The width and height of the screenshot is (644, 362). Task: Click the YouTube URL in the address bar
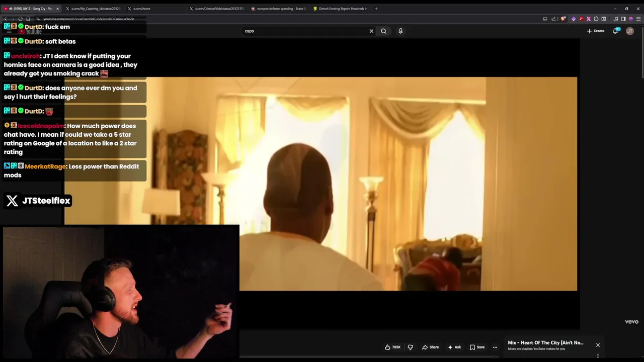click(89, 19)
